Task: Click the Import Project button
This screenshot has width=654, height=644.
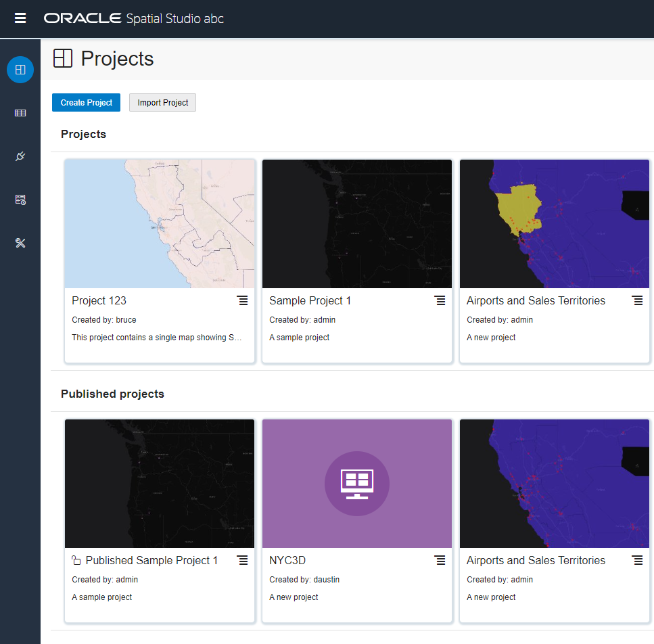Action: (x=163, y=103)
